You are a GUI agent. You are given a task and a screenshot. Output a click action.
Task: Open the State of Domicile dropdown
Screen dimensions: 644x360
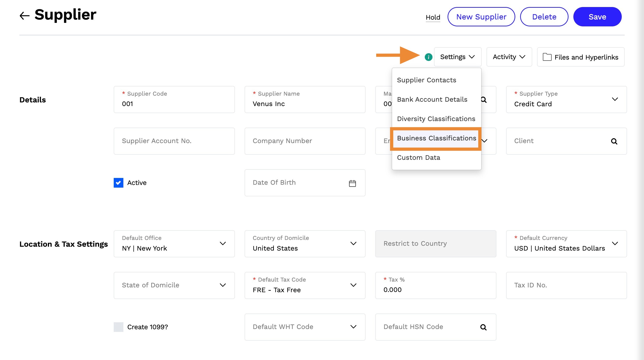click(x=174, y=285)
